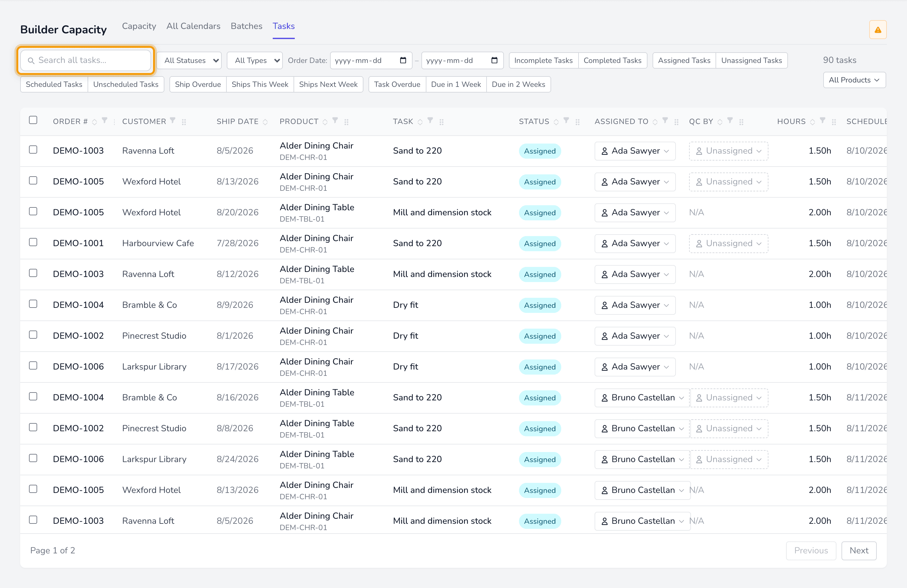Focus the Search all tasks field
This screenshot has height=588, width=907.
(86, 60)
